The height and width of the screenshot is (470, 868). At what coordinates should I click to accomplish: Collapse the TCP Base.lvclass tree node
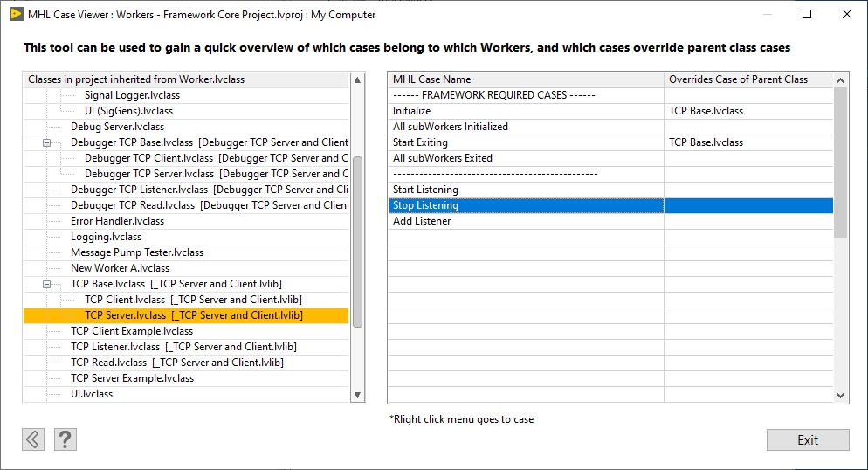click(46, 284)
